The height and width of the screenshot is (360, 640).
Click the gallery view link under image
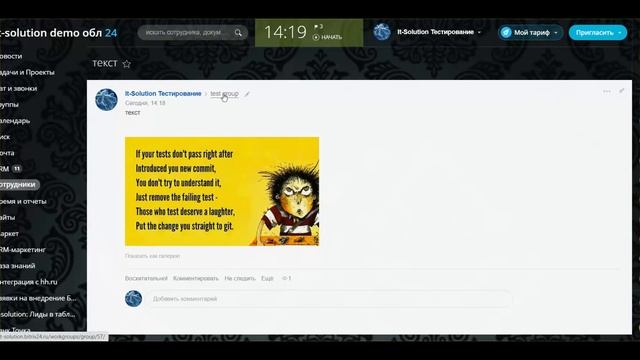[x=152, y=256]
